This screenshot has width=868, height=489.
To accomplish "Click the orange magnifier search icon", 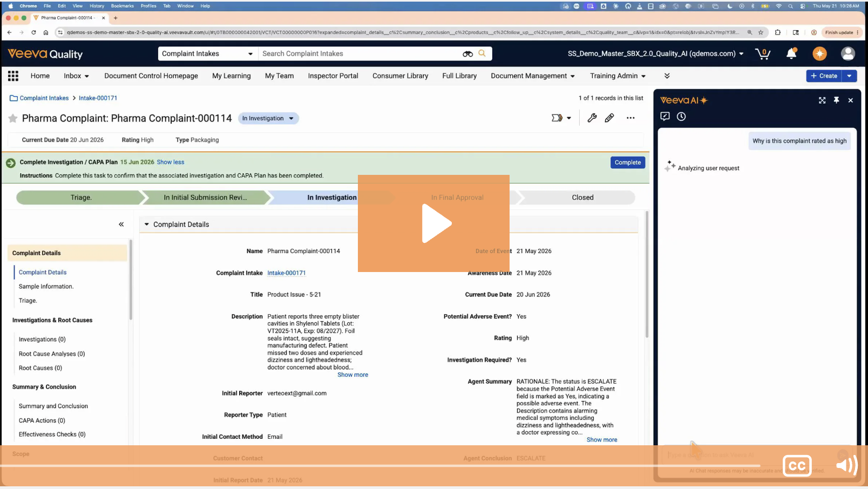I will pyautogui.click(x=482, y=53).
